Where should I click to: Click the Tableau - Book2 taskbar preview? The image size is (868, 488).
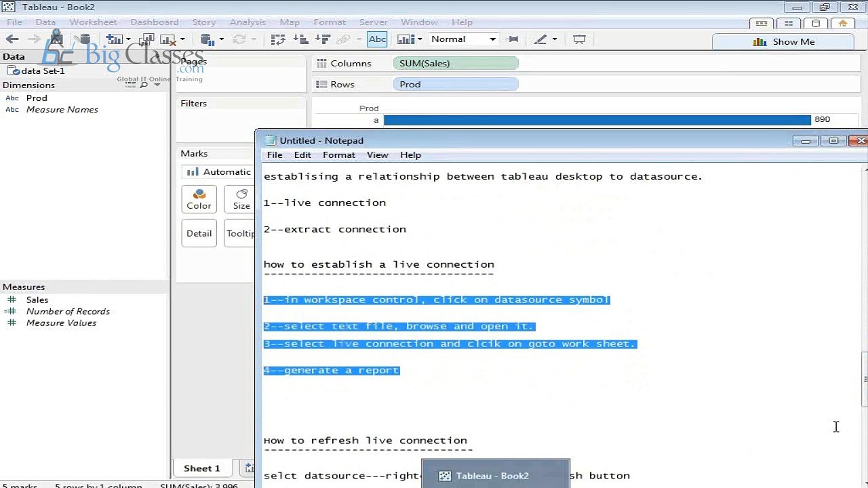pyautogui.click(x=495, y=474)
